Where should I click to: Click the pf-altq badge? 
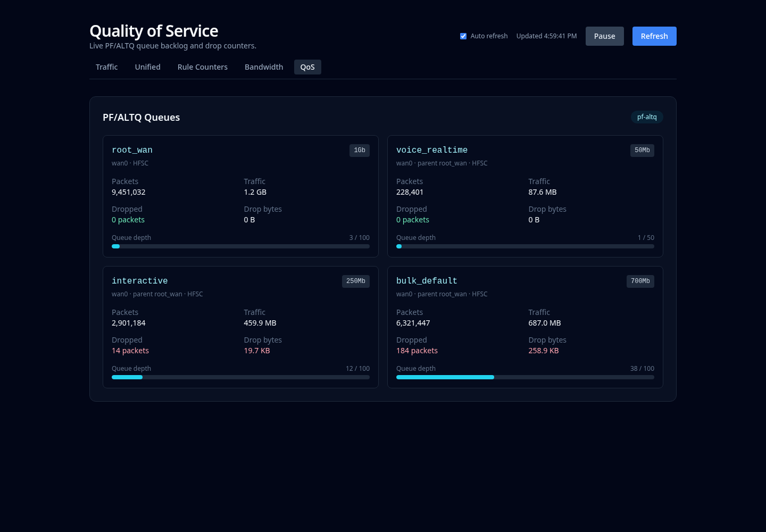(647, 117)
